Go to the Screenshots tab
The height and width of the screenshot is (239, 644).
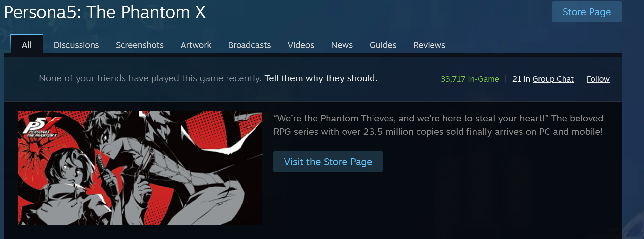pyautogui.click(x=139, y=45)
